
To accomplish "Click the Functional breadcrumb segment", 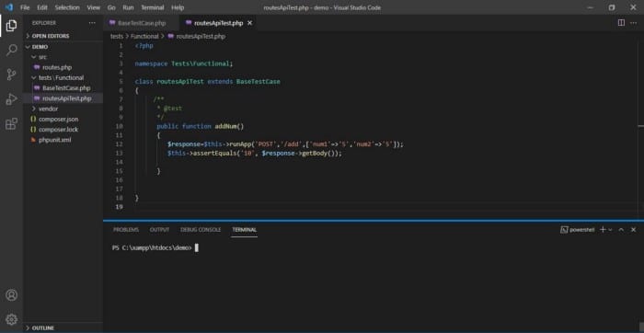I will point(144,36).
